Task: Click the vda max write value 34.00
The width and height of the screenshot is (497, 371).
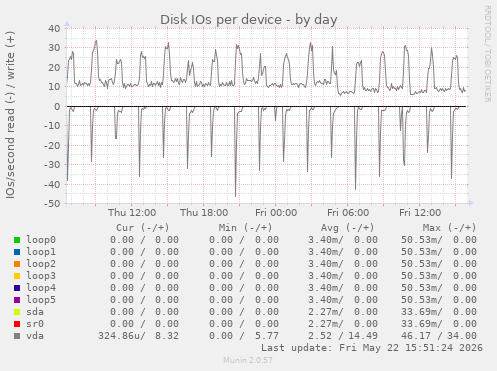Action: click(462, 336)
